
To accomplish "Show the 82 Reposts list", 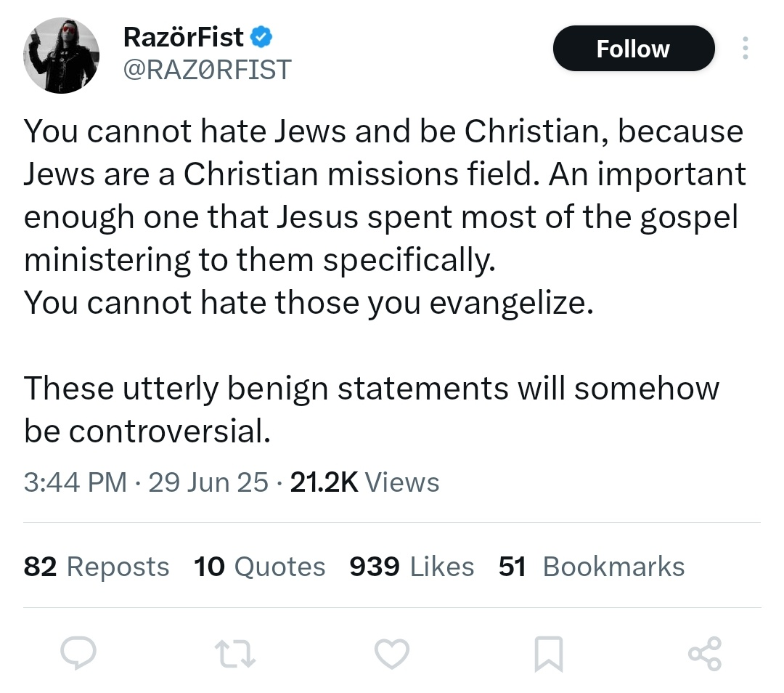I will (x=97, y=567).
